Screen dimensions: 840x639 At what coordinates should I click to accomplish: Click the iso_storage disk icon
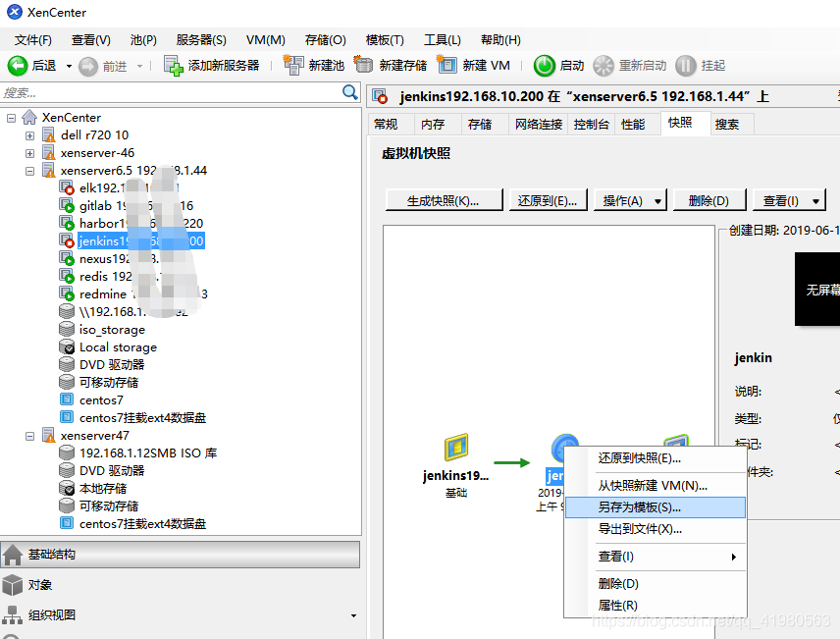67,329
